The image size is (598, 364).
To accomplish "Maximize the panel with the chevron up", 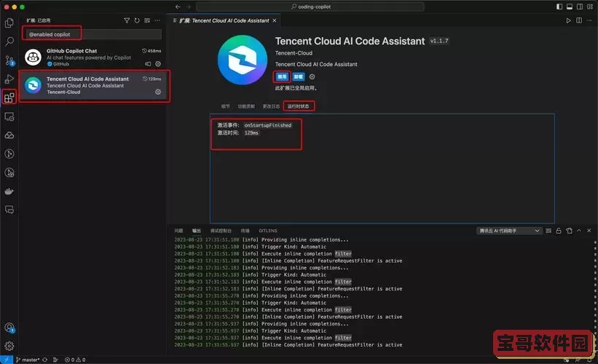I will coord(579,231).
